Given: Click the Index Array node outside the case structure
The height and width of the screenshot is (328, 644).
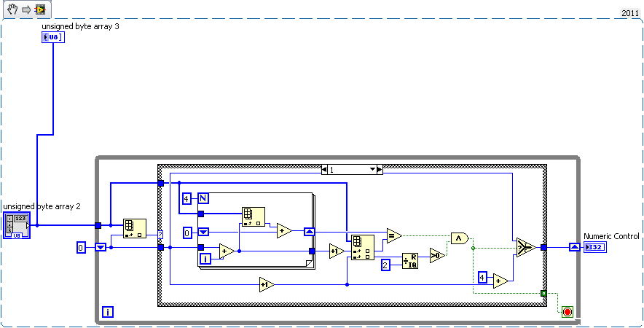Looking at the screenshot, I should 135,229.
